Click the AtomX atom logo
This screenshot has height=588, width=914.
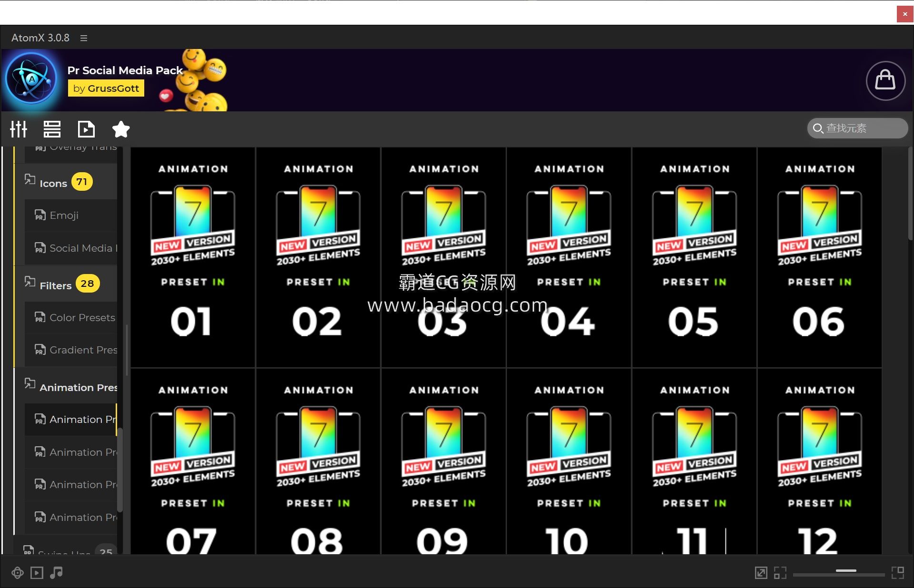click(31, 78)
